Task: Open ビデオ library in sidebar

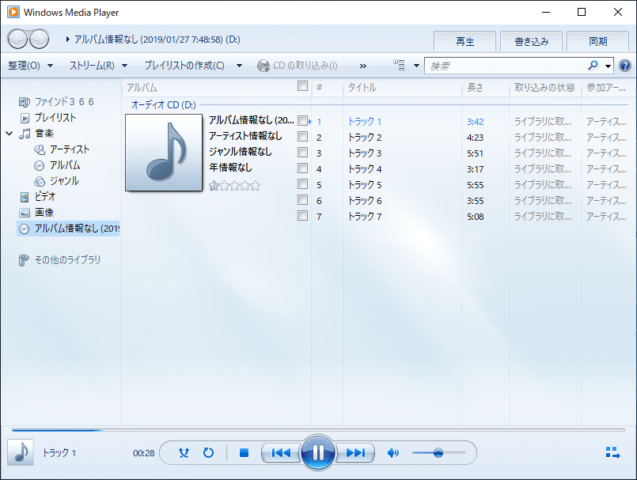Action: 45,197
